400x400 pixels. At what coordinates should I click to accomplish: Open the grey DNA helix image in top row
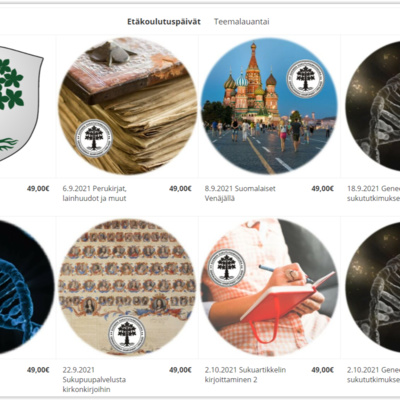click(372, 106)
